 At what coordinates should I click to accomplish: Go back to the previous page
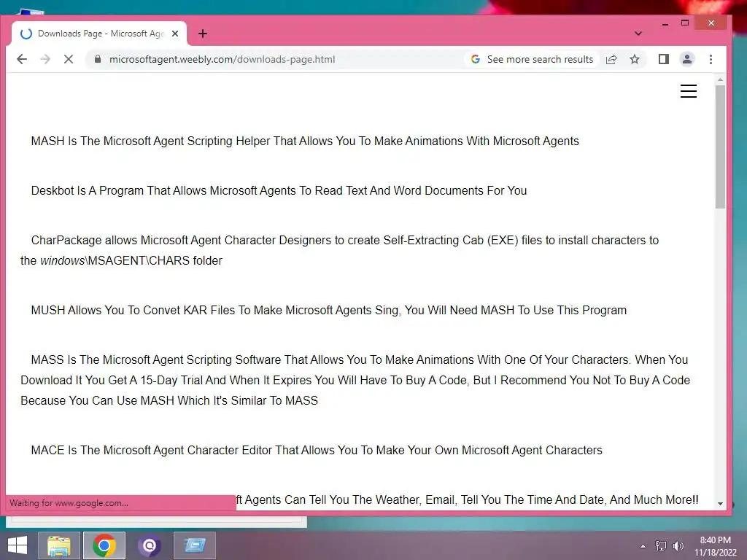(x=22, y=59)
